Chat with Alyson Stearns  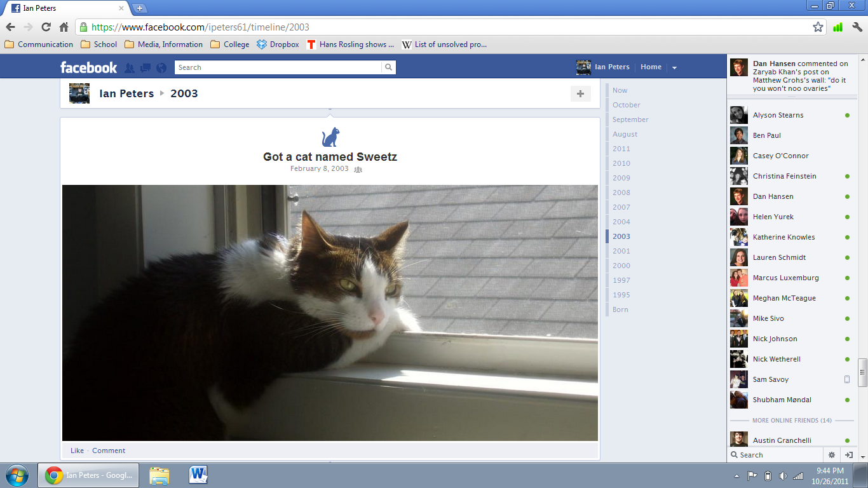tap(790, 115)
